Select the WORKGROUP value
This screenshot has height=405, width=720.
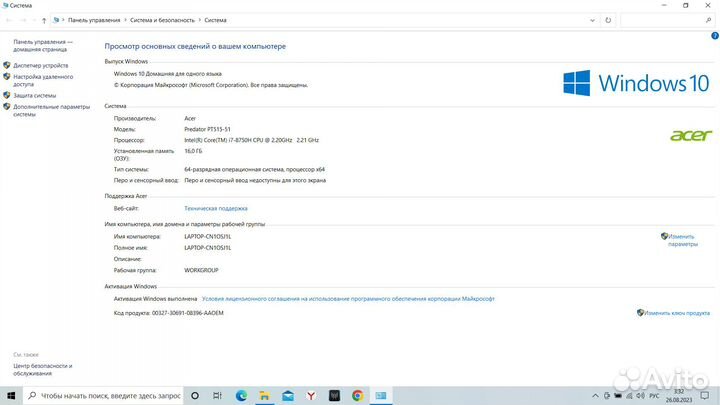(201, 270)
